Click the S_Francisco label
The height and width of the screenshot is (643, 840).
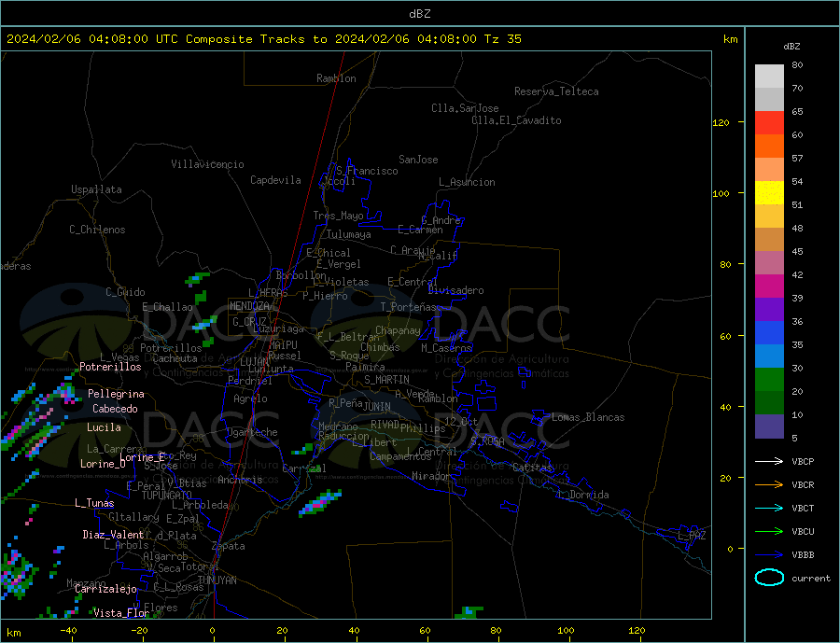pyautogui.click(x=367, y=171)
